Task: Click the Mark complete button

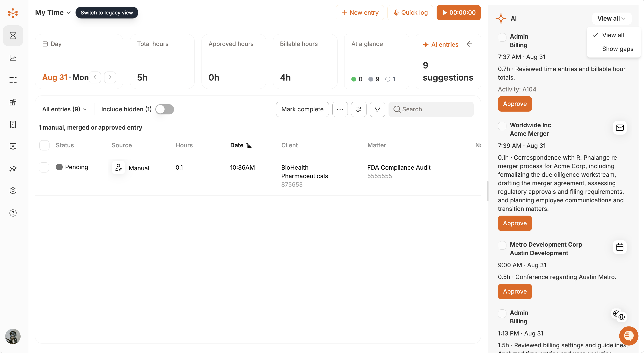Action: pos(302,109)
